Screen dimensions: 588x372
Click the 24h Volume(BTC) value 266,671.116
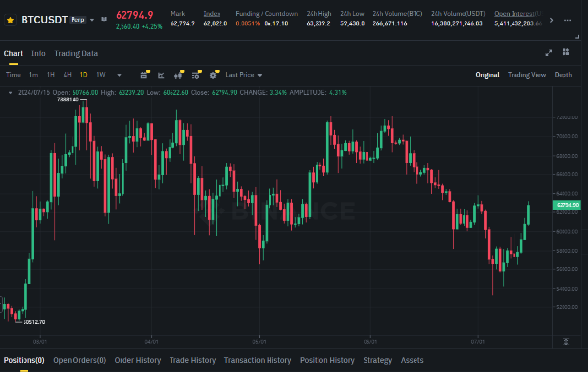[390, 23]
